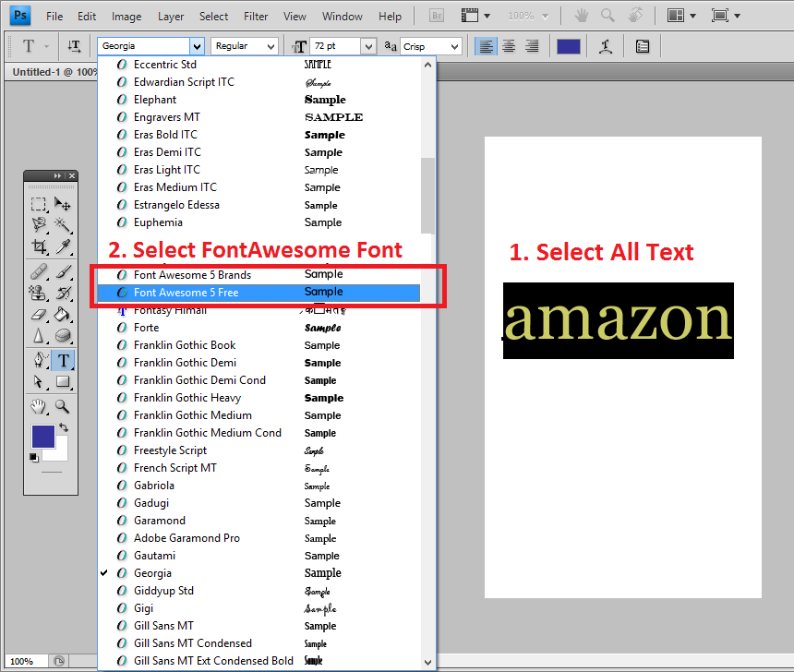The height and width of the screenshot is (672, 794).
Task: Choose Gill Sans MT font
Action: click(x=259, y=626)
